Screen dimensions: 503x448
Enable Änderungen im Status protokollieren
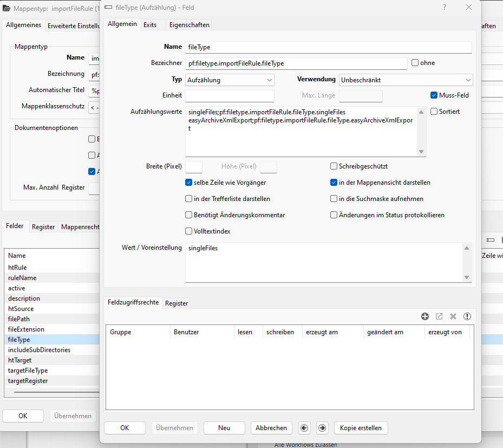coord(334,215)
